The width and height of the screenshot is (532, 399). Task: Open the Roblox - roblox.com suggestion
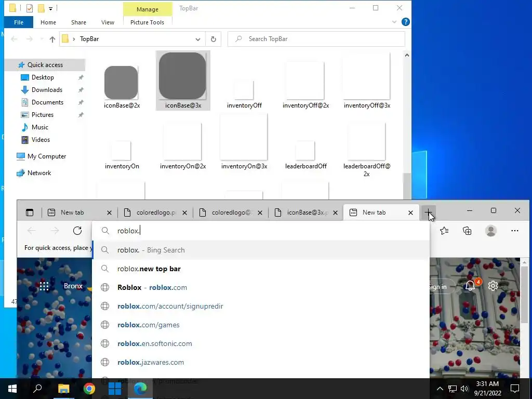261,287
